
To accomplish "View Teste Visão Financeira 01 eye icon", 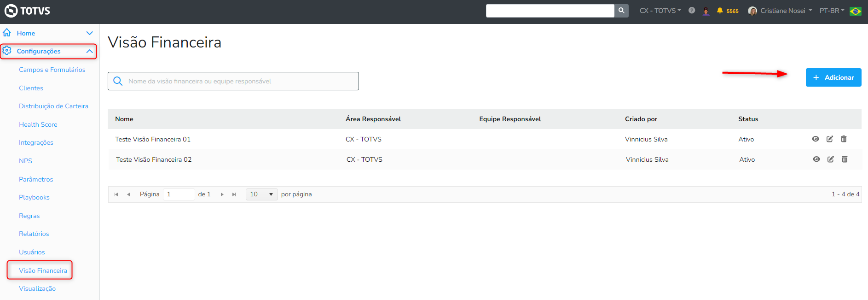I will 816,139.
